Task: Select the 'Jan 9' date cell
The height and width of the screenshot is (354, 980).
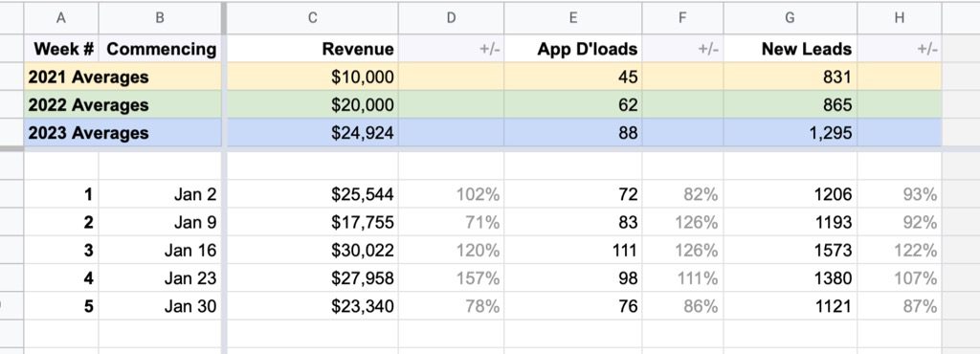Action: 160,222
